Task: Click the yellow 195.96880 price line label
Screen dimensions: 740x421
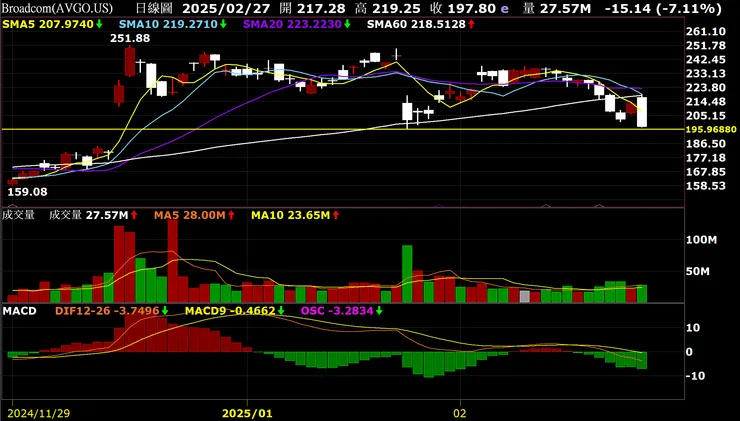Action: 712,129
